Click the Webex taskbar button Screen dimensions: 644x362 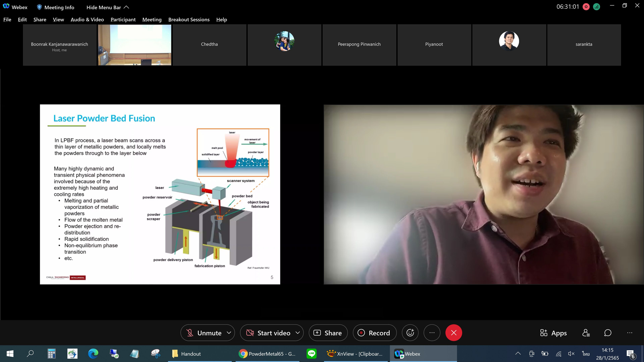423,354
